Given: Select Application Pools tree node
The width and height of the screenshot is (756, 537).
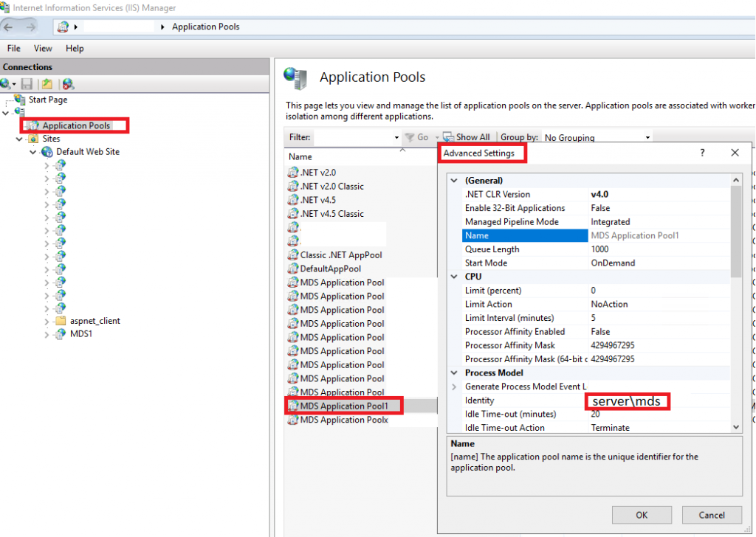Looking at the screenshot, I should [76, 125].
